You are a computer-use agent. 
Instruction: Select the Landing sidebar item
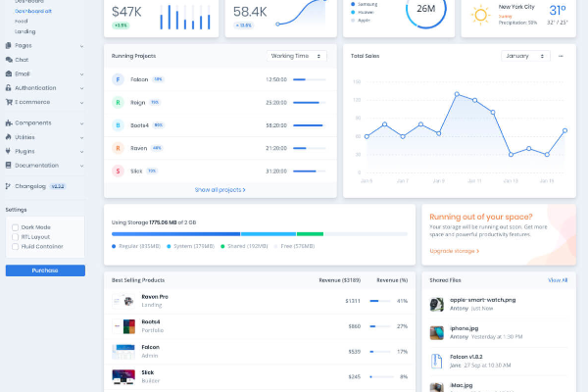(25, 31)
